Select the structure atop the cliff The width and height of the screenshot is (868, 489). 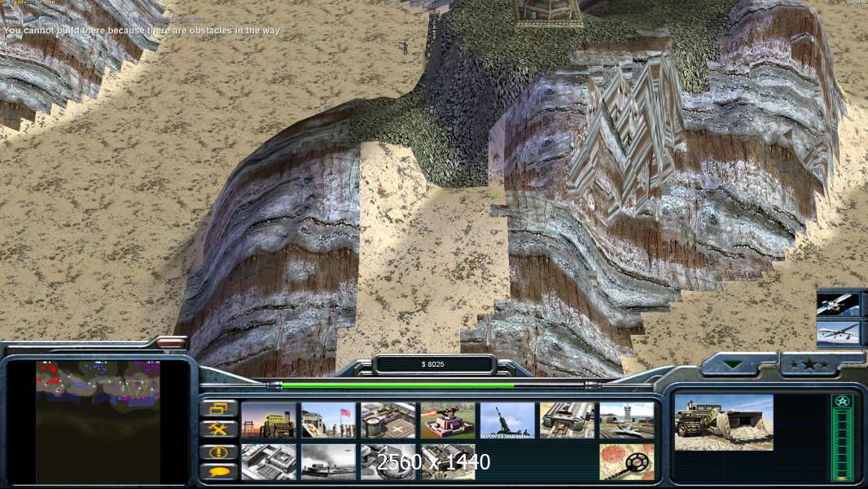[547, 12]
